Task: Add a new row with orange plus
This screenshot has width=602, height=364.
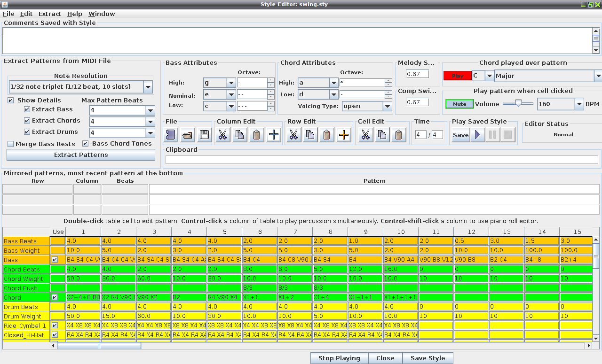Action: pos(344,135)
